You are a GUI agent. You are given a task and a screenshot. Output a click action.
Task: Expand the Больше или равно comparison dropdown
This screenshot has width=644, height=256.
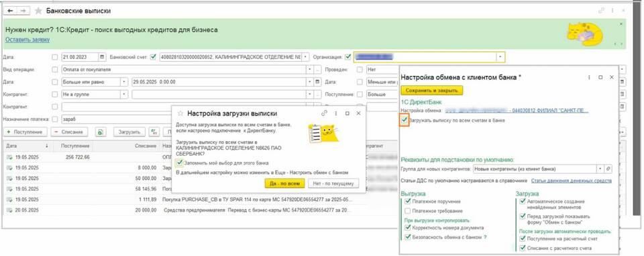124,82
